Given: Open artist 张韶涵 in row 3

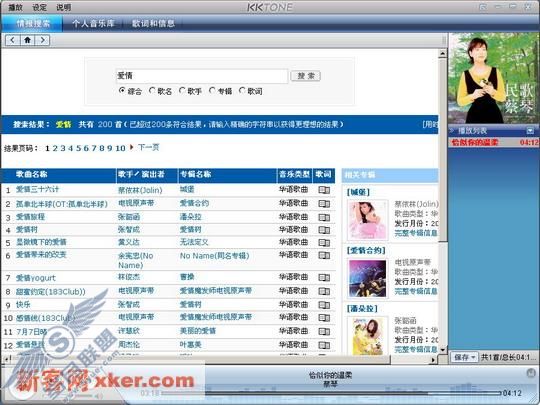Looking at the screenshot, I should (129, 217).
